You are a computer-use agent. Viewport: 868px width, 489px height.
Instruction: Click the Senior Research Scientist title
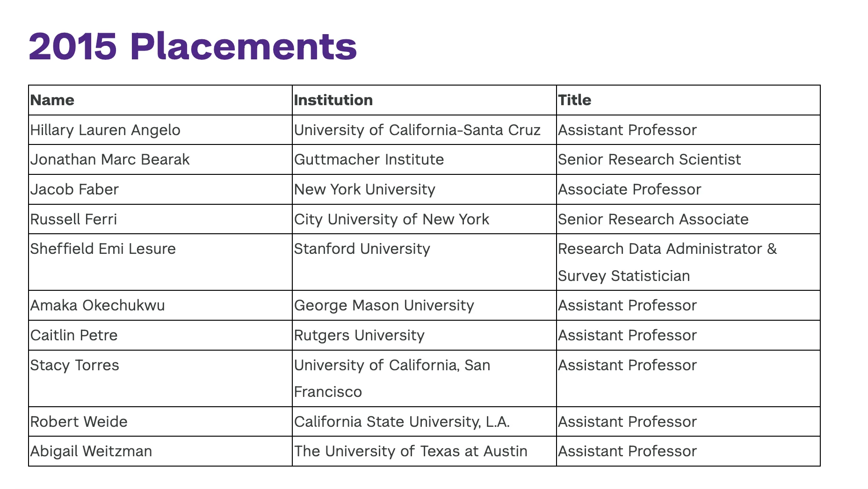tap(649, 159)
